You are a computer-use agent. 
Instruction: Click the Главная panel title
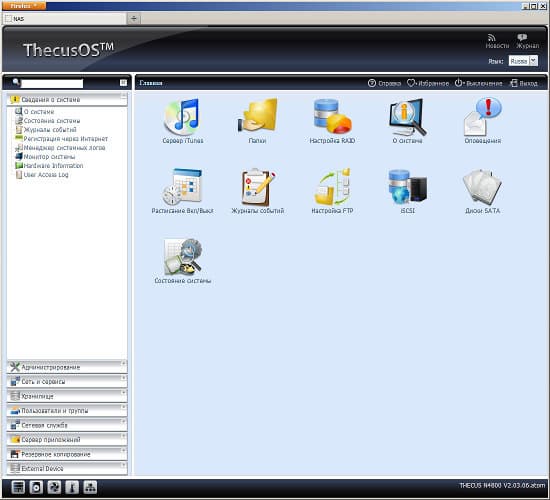pyautogui.click(x=151, y=83)
